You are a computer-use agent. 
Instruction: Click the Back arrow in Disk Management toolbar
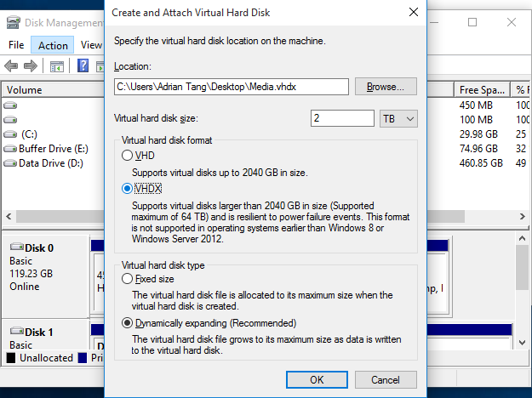(x=11, y=65)
